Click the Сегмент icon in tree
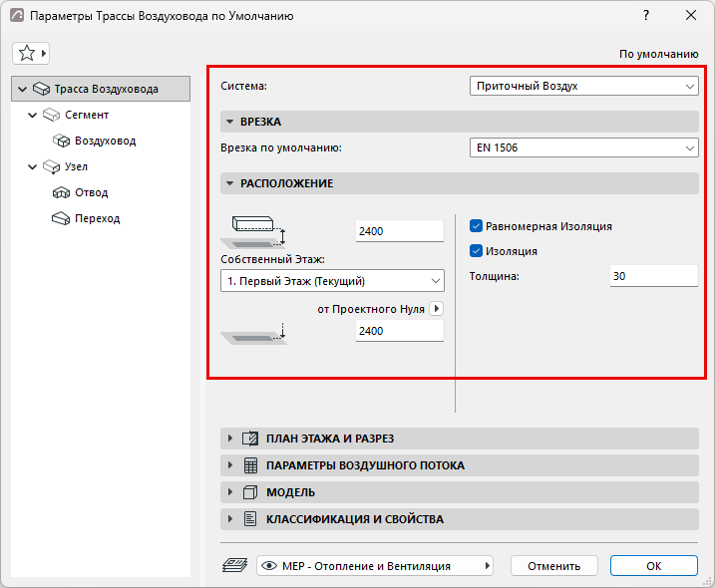This screenshot has height=588, width=715. pos(51,115)
